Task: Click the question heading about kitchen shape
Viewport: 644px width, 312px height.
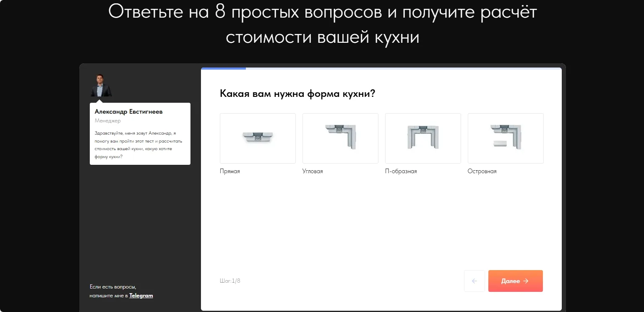Action: (297, 94)
